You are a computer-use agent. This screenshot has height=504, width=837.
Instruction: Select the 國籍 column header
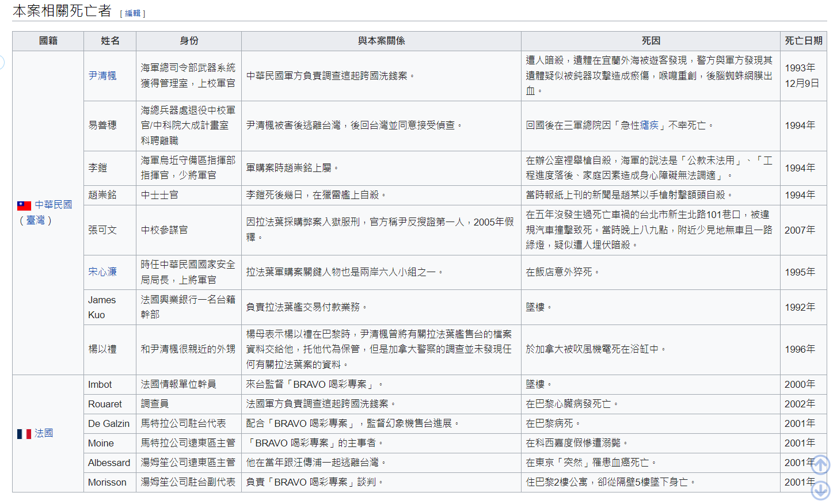point(48,41)
